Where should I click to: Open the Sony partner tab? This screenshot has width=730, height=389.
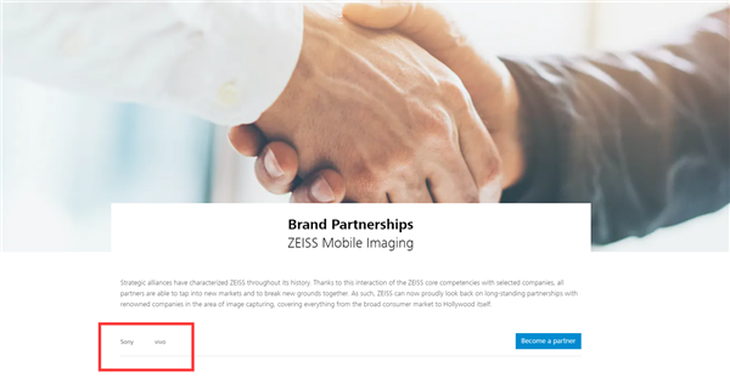[x=127, y=342]
